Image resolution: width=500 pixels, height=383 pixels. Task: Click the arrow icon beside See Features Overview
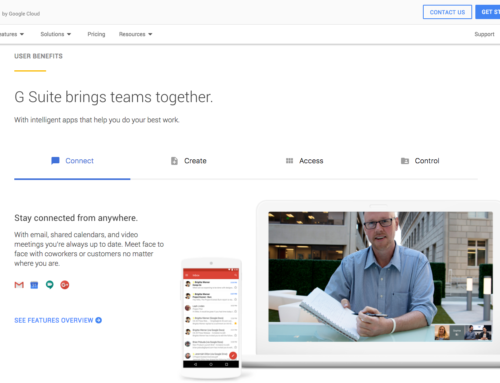tap(99, 320)
